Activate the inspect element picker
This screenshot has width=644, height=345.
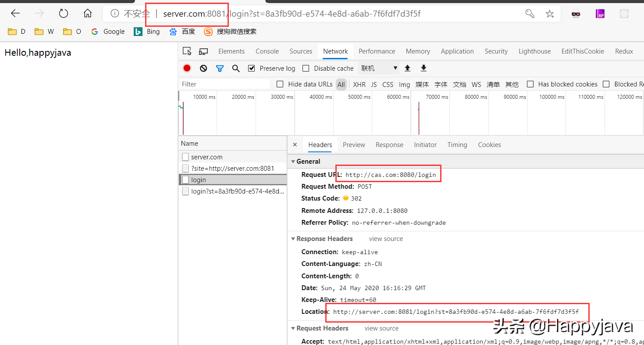(187, 51)
